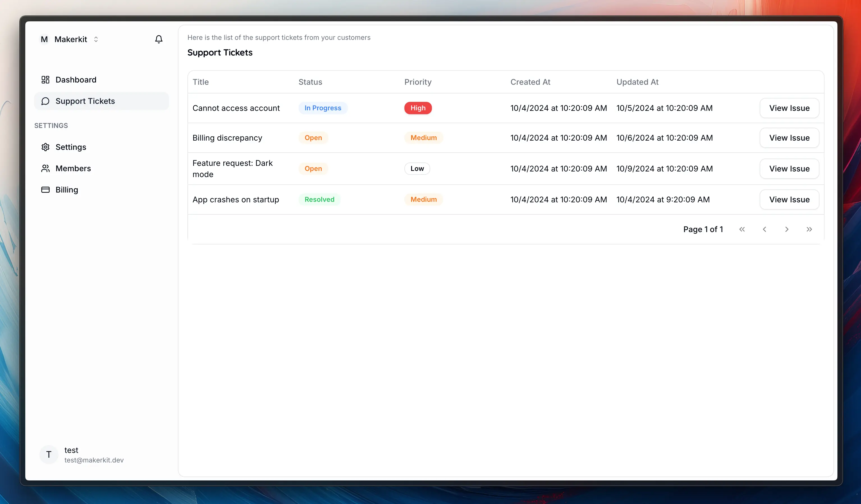Go to the next page of tickets
This screenshot has width=861, height=504.
(787, 229)
